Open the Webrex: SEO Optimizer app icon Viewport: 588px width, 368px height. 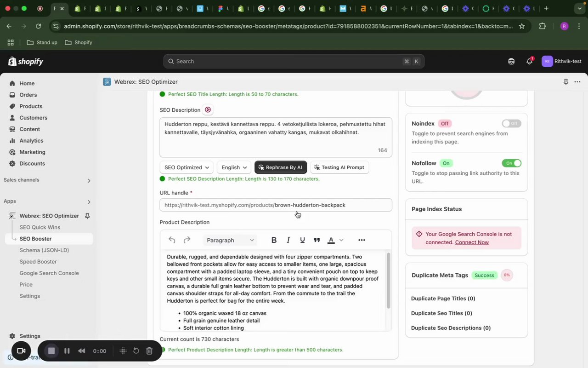coord(107,82)
